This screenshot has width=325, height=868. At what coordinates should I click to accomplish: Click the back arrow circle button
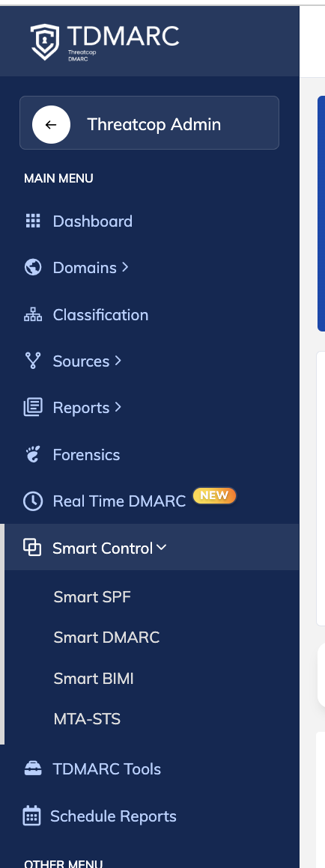point(51,124)
